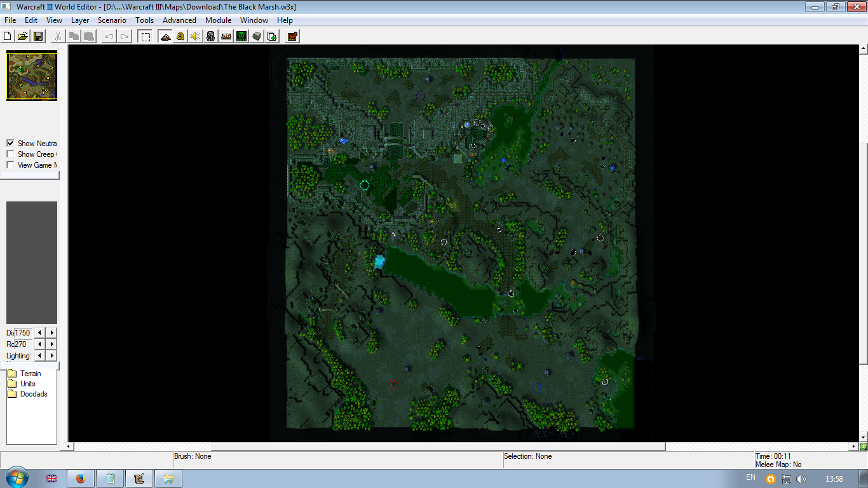Open the Object Editor helmet icon

coord(211,36)
